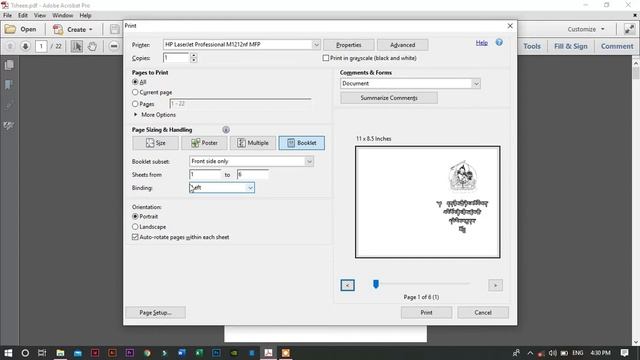Click the next page down arrow icon
This screenshot has height=360, width=640.
25,46
